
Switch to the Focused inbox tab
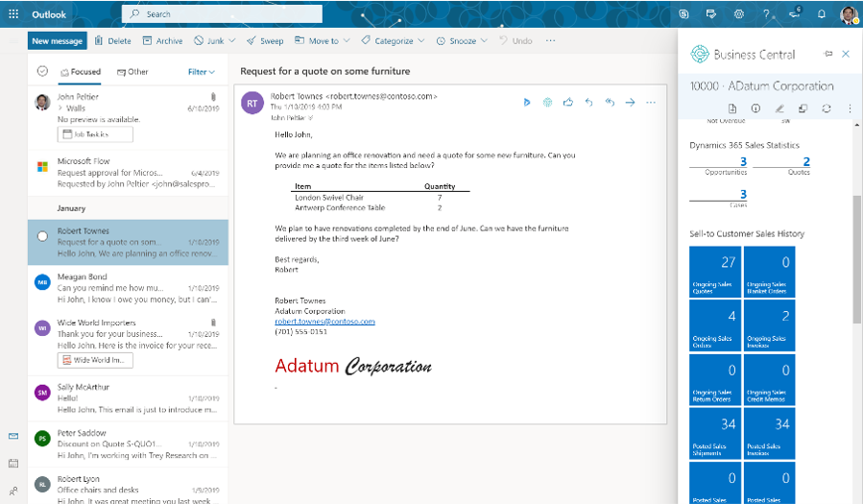(x=81, y=72)
